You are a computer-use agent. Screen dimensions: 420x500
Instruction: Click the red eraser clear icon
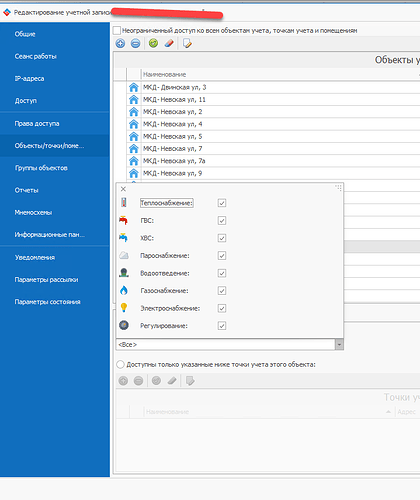[169, 43]
